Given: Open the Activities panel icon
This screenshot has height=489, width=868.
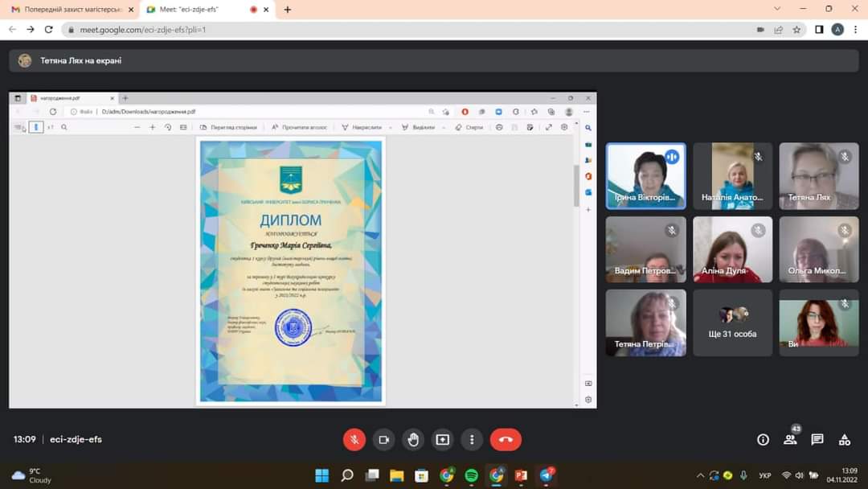Looking at the screenshot, I should click(x=844, y=439).
